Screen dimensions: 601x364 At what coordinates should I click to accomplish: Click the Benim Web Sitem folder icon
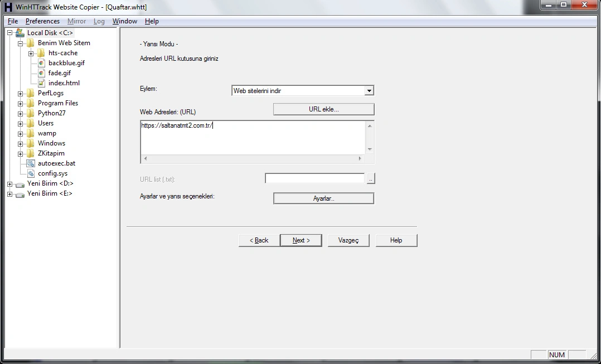click(30, 43)
